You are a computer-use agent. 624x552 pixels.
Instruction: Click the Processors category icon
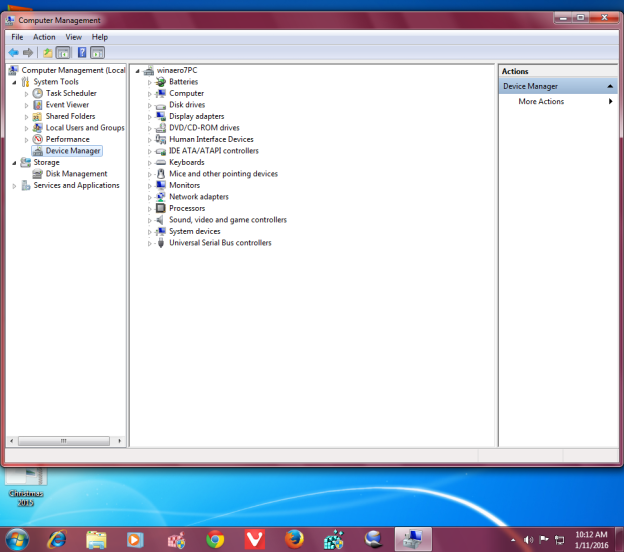coord(160,208)
